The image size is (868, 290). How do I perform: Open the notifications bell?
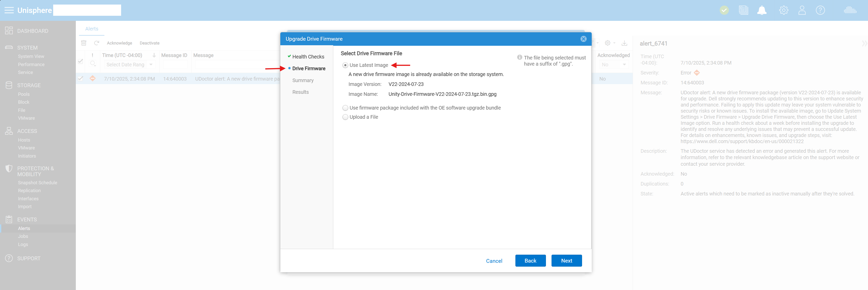point(762,10)
